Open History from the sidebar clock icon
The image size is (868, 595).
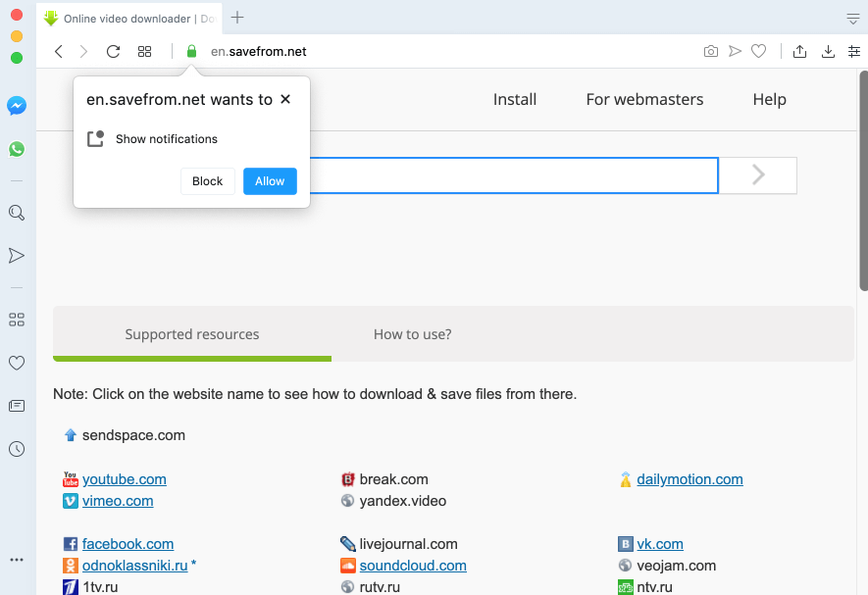(17, 449)
